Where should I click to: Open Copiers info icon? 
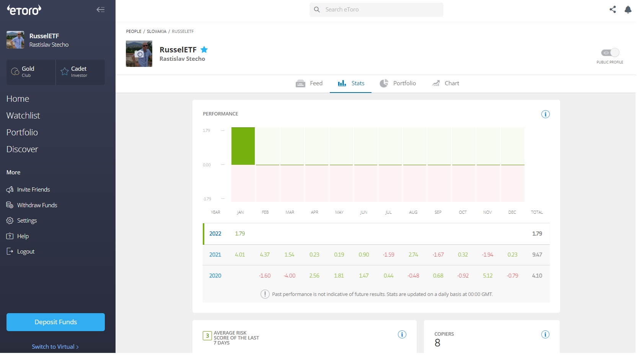[x=546, y=334]
